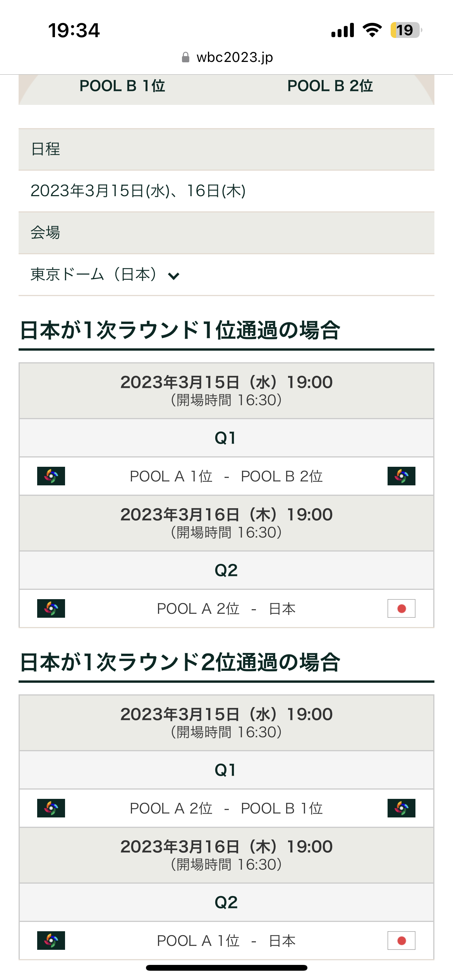The height and width of the screenshot is (980, 453).
Task: Tap the WBC logo beside POOL B 2位
Action: click(402, 476)
